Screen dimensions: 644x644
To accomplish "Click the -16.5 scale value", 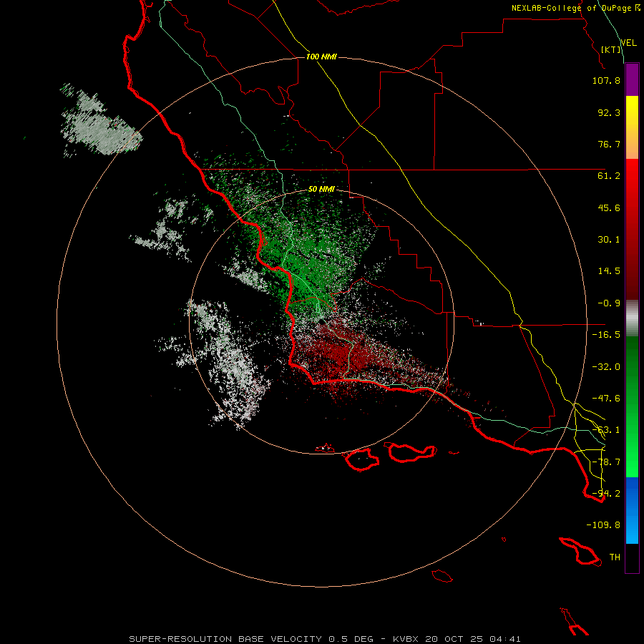I will (606, 335).
